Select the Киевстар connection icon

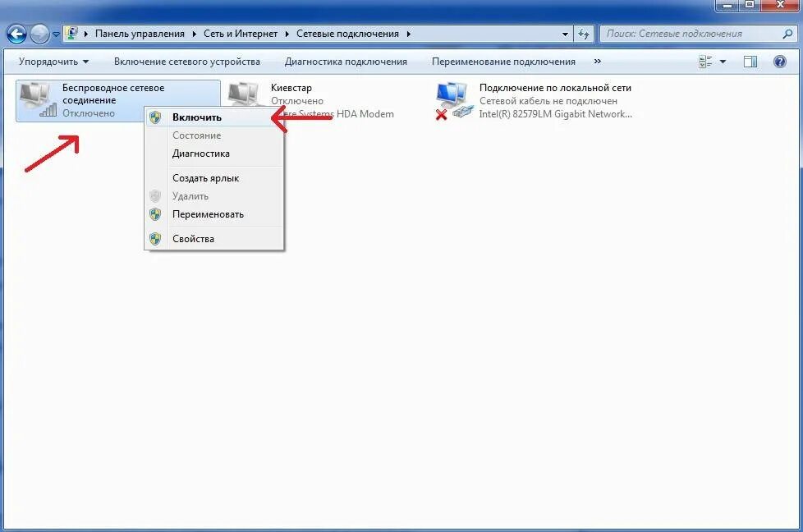coord(244,95)
